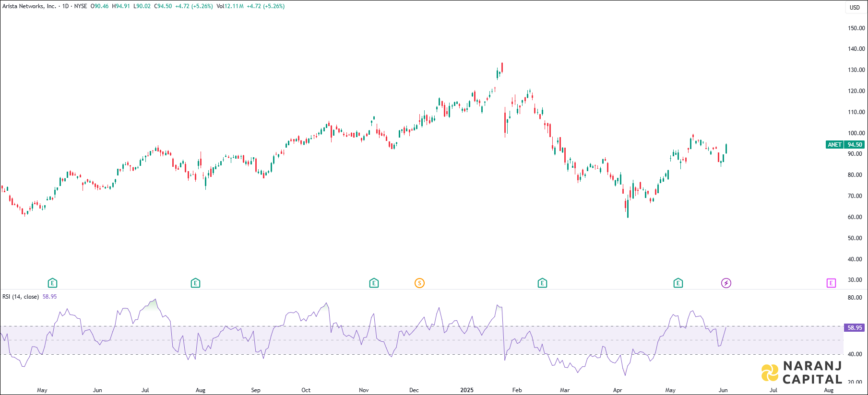Open the 1D interval label
This screenshot has height=395, width=868.
pyautogui.click(x=66, y=6)
